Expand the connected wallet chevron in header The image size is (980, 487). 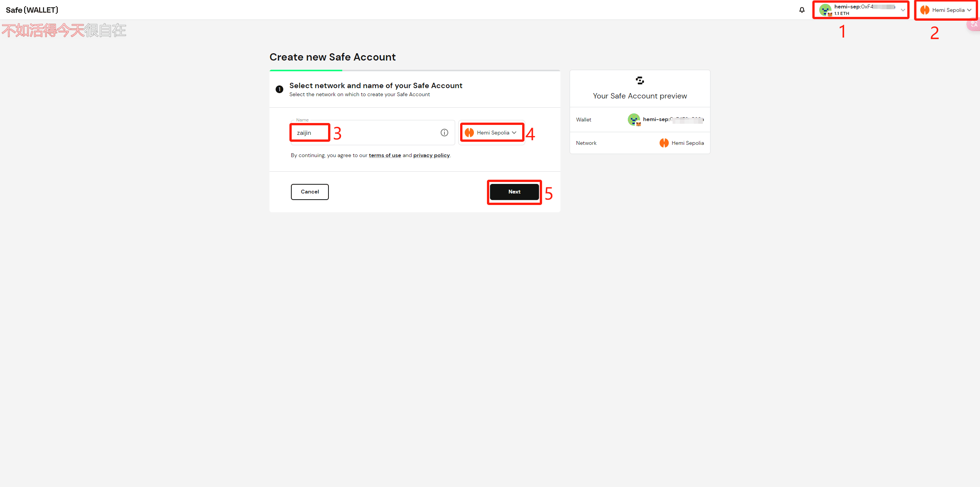(x=903, y=10)
